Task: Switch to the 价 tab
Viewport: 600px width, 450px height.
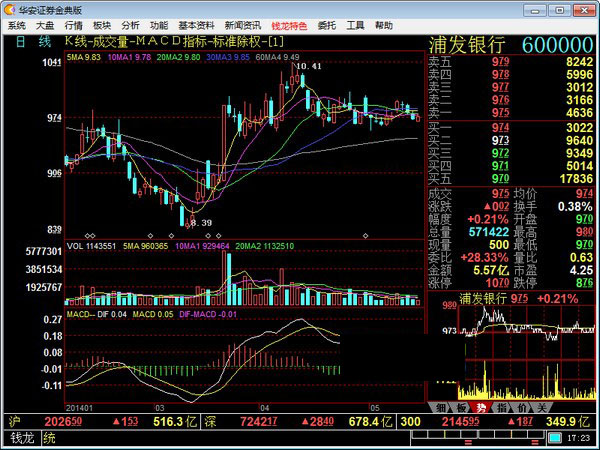Action: coord(522,408)
